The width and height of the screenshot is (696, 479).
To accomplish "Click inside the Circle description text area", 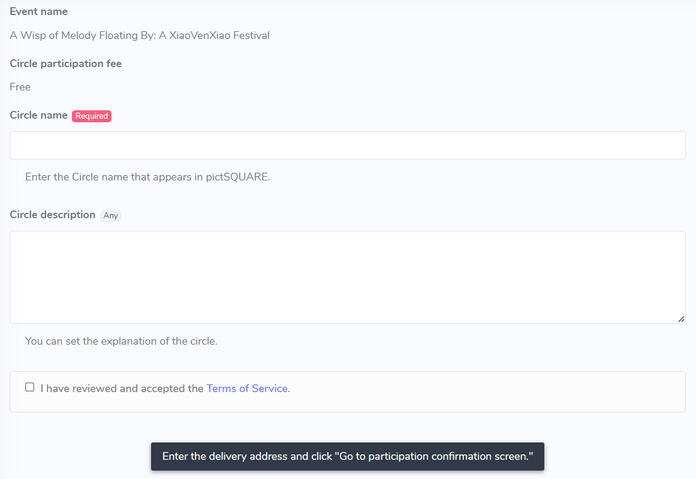I will pos(347,277).
